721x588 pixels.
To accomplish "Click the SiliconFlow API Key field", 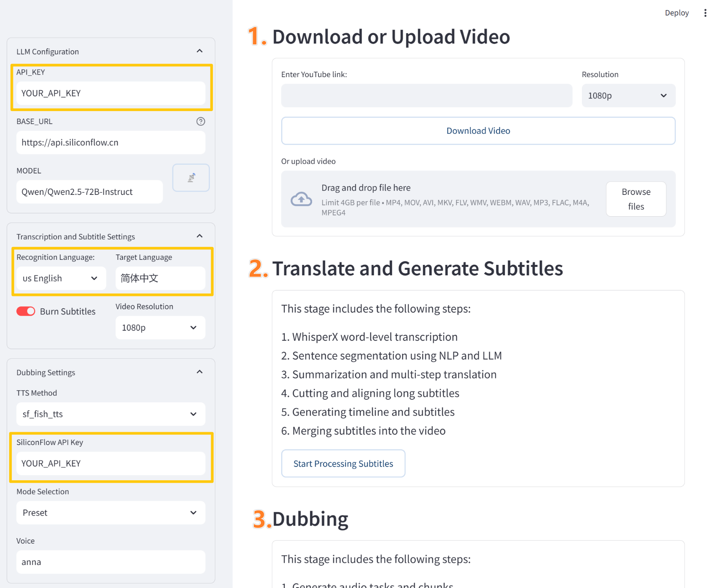I will pyautogui.click(x=110, y=464).
